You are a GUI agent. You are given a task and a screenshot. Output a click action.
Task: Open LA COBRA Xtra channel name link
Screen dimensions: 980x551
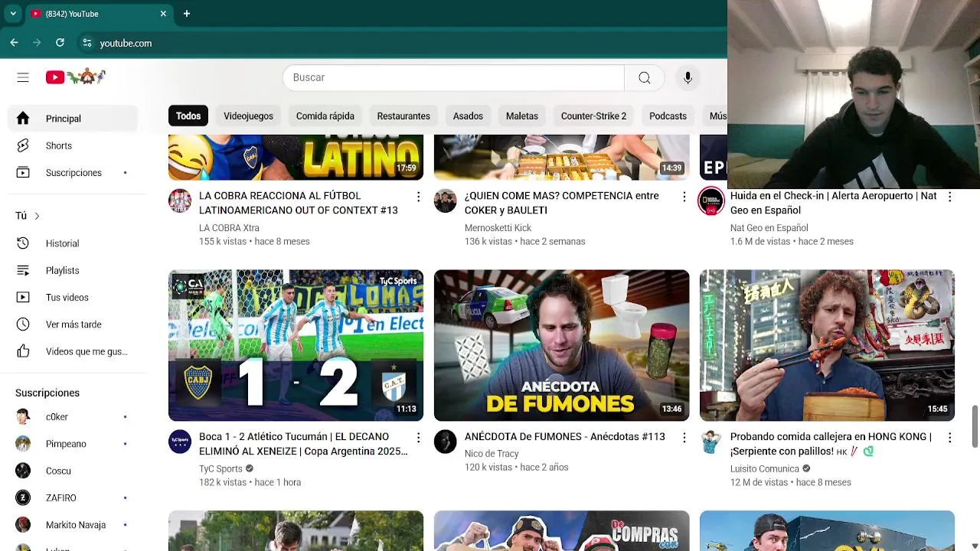229,227
